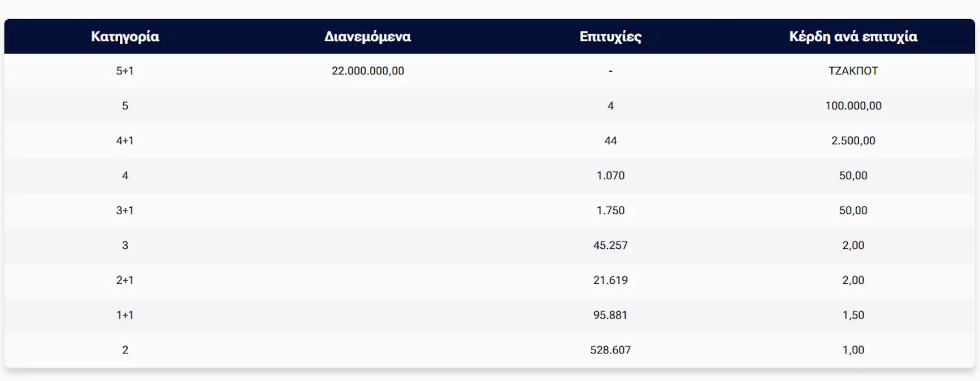Click the 1,50 winnings cell
The width and height of the screenshot is (980, 381).
[x=853, y=315]
